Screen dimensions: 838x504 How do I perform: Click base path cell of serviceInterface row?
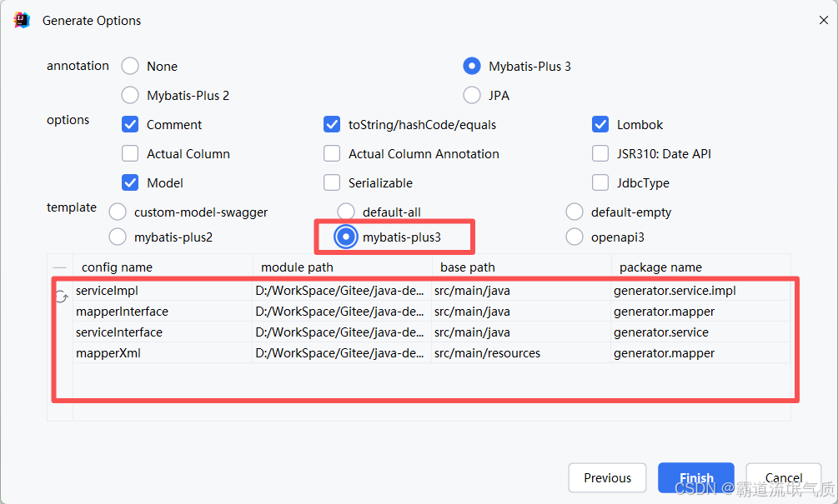point(521,332)
